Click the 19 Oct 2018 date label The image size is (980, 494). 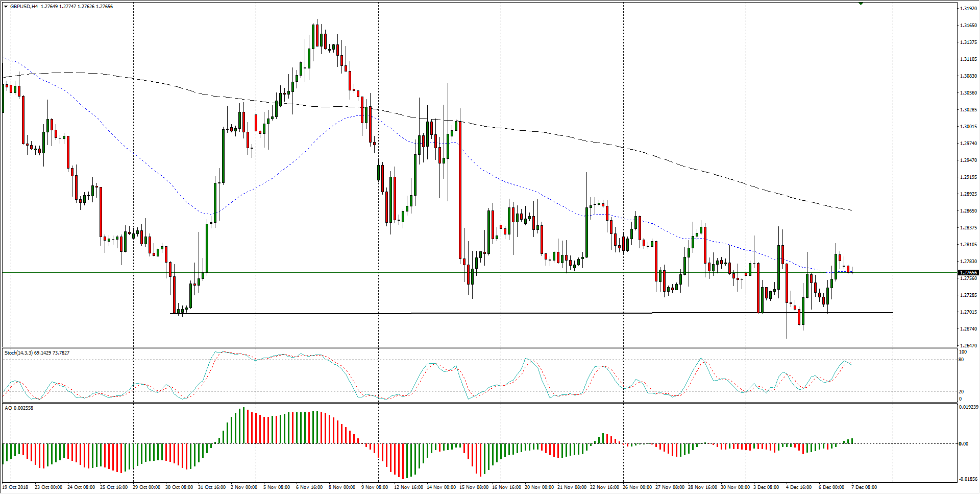click(16, 487)
